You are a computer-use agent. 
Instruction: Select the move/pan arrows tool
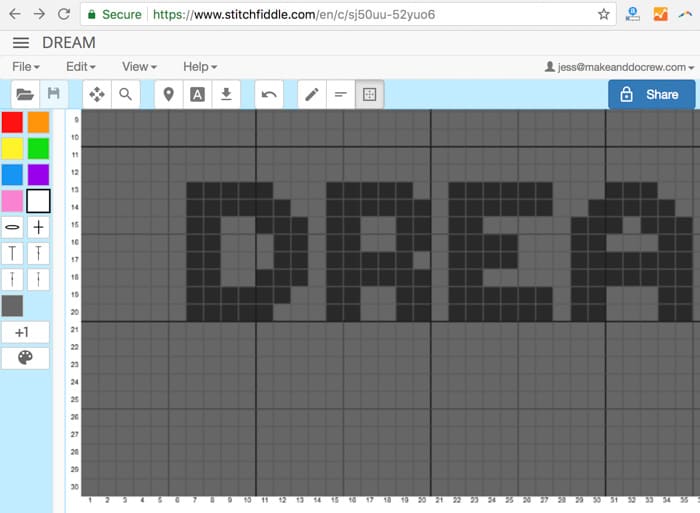(x=97, y=94)
